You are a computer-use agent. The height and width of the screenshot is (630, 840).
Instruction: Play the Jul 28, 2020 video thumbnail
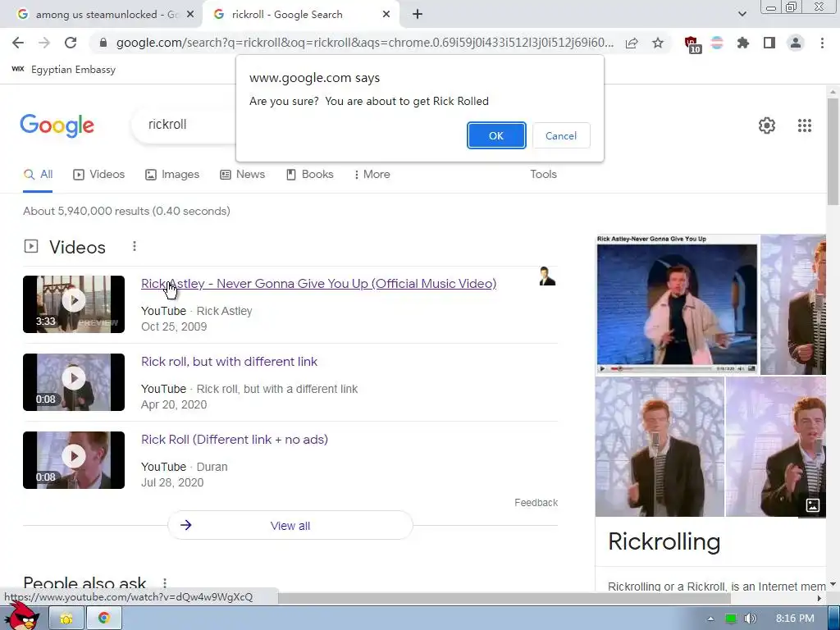pos(73,460)
